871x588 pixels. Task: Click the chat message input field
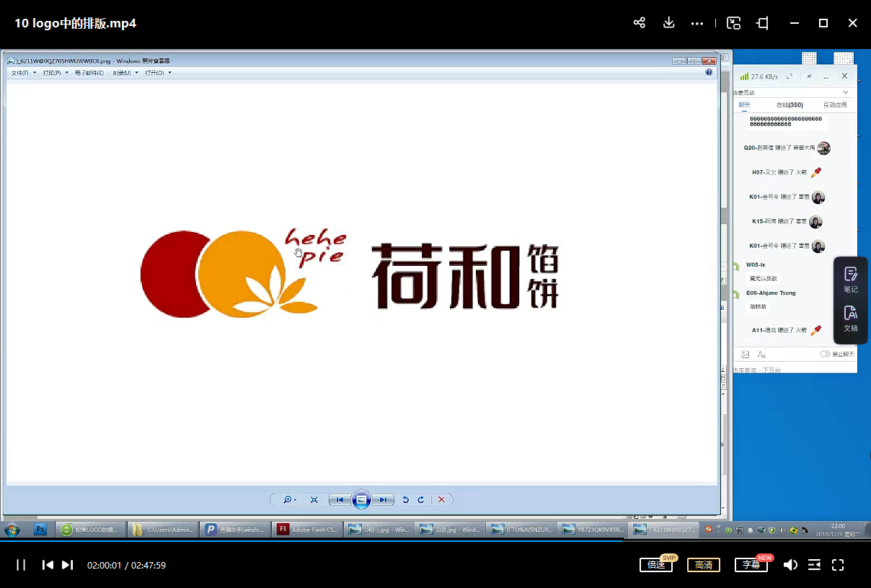(795, 369)
